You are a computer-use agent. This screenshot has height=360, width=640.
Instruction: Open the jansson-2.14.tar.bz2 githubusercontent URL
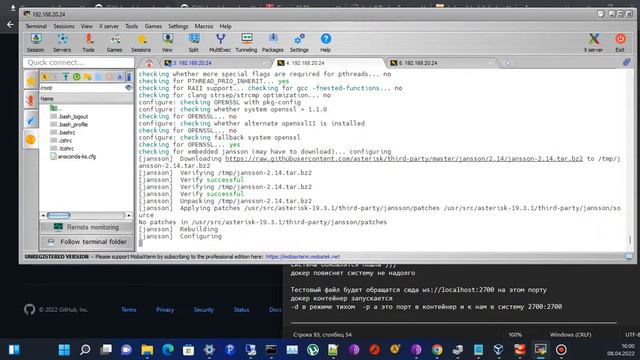point(404,159)
